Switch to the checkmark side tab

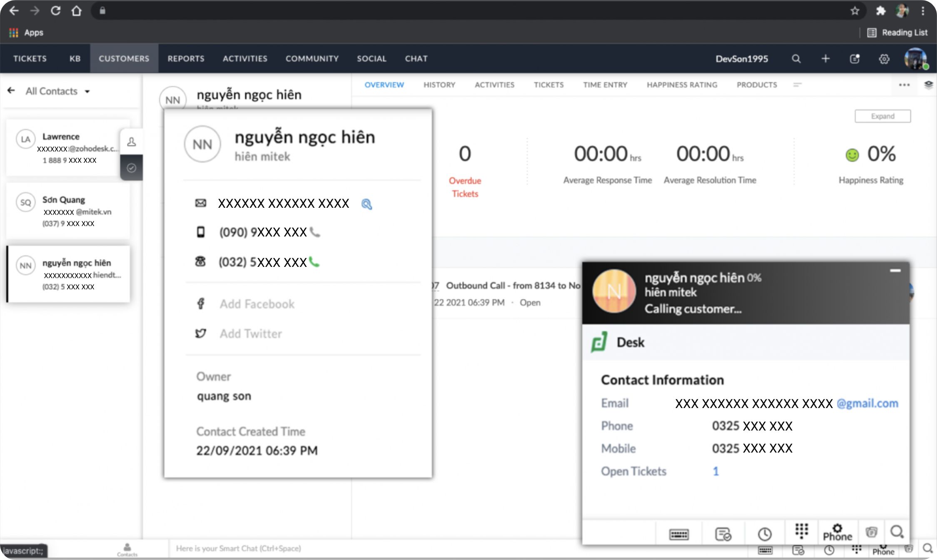click(132, 168)
